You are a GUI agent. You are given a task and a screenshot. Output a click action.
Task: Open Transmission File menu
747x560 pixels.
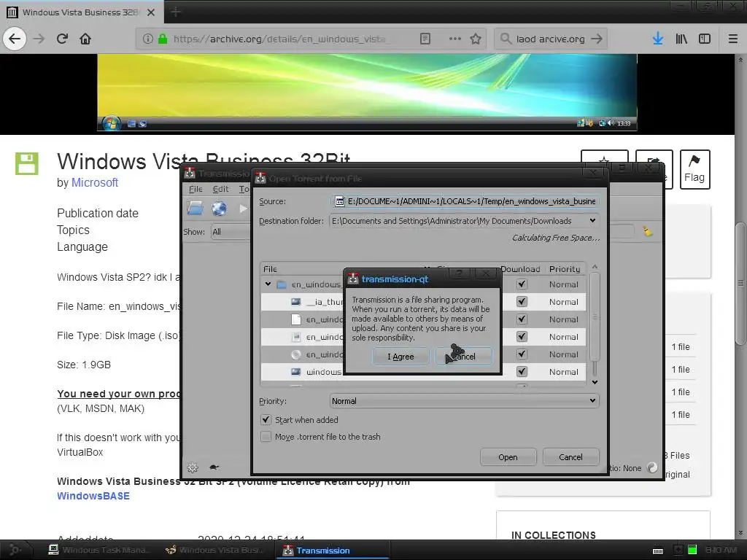[x=196, y=189]
